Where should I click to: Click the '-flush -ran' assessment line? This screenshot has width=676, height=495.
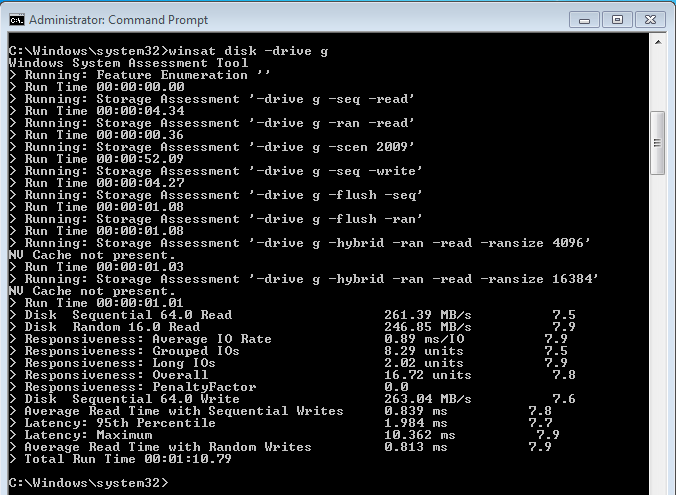pyautogui.click(x=216, y=219)
